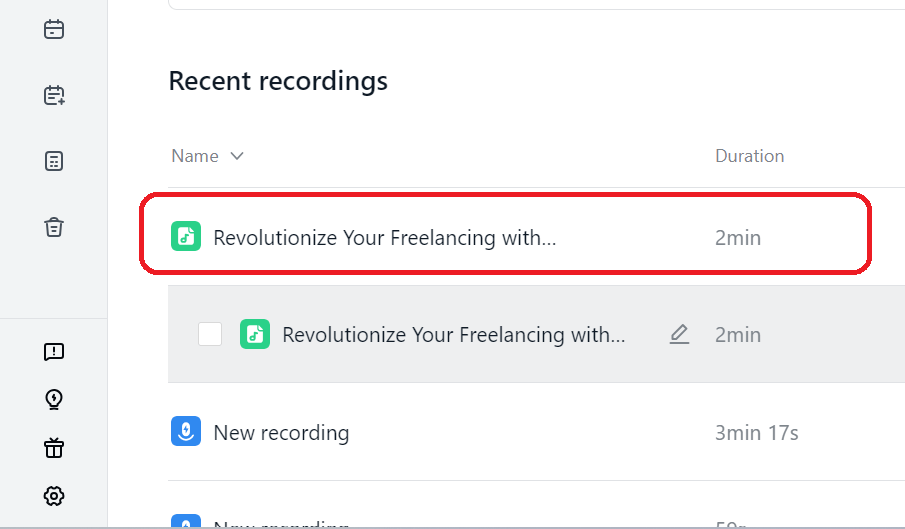
Task: Click the Recent recordings heading
Action: coord(278,81)
